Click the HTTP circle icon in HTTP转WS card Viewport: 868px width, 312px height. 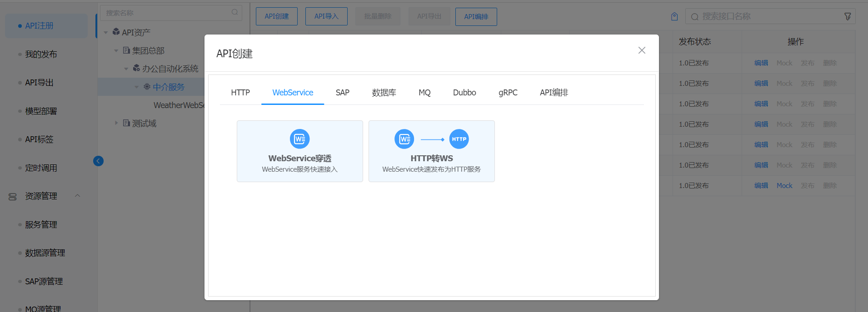459,139
